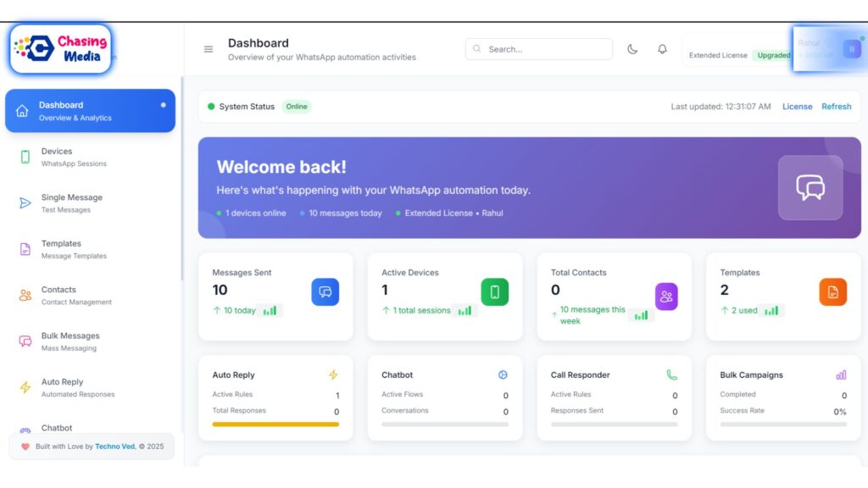Click the License link
Screen dimensions: 868x488
[x=797, y=107]
